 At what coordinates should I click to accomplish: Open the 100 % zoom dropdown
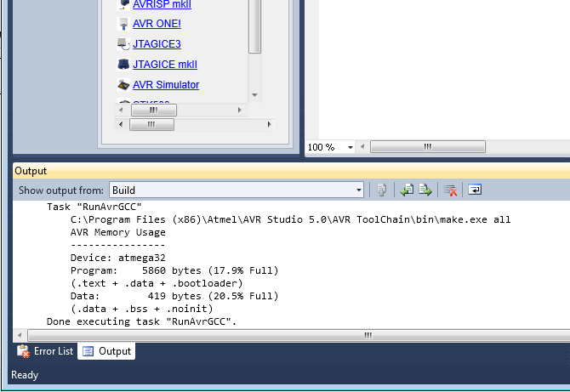(x=350, y=147)
